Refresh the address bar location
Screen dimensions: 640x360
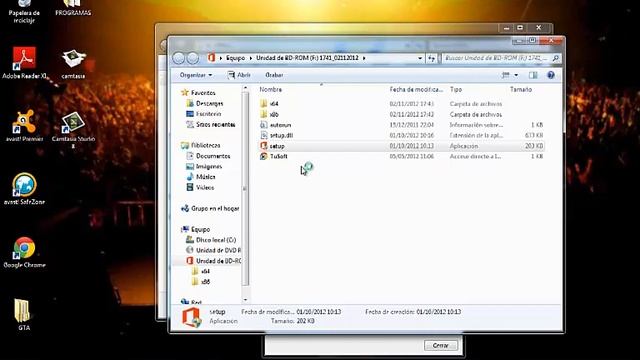point(431,58)
